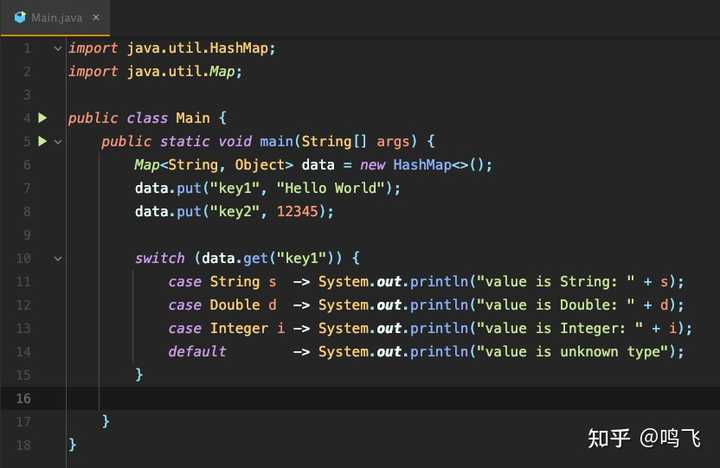Viewport: 720px width, 468px height.
Task: Select the Main.java editor tab
Action: [55, 18]
